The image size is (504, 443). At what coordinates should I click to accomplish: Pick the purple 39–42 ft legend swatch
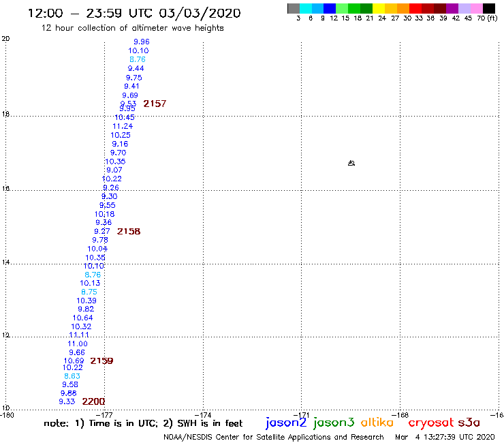[452, 8]
